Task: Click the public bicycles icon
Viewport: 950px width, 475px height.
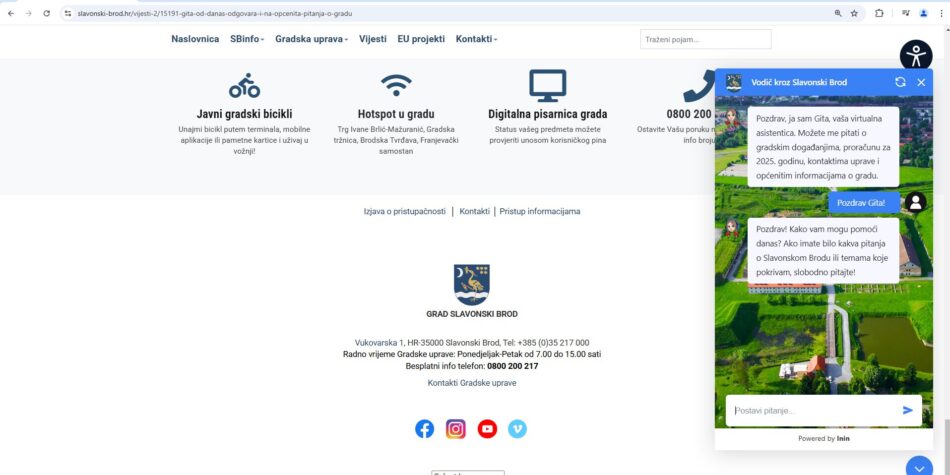Action: pyautogui.click(x=244, y=86)
